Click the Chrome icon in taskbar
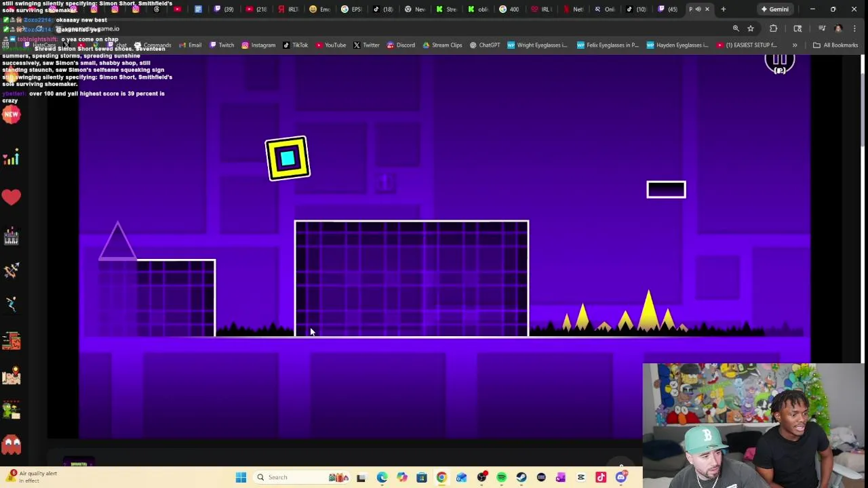Image resolution: width=868 pixels, height=488 pixels. tap(441, 477)
